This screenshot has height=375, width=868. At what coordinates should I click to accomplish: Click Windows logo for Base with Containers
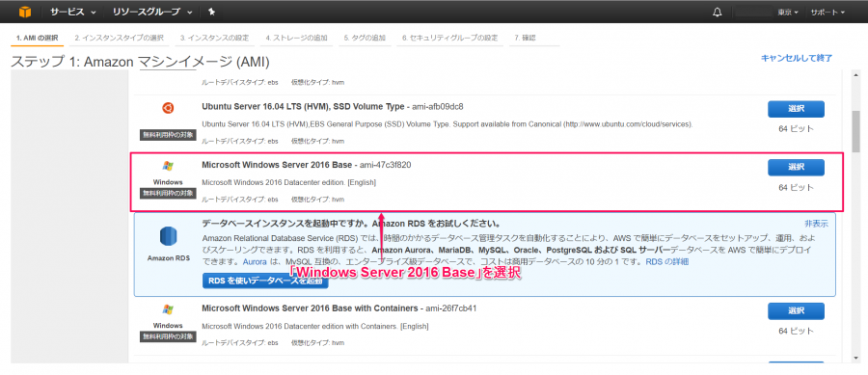click(168, 309)
